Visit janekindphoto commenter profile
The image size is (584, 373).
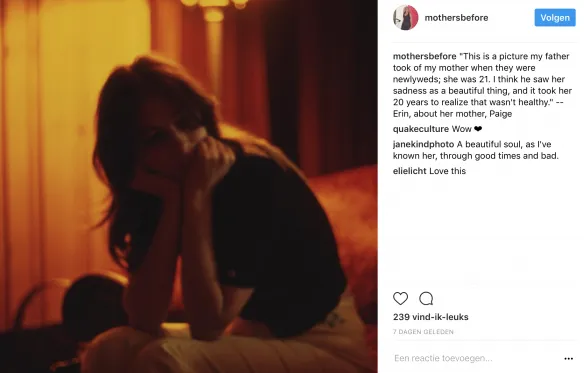(423, 144)
